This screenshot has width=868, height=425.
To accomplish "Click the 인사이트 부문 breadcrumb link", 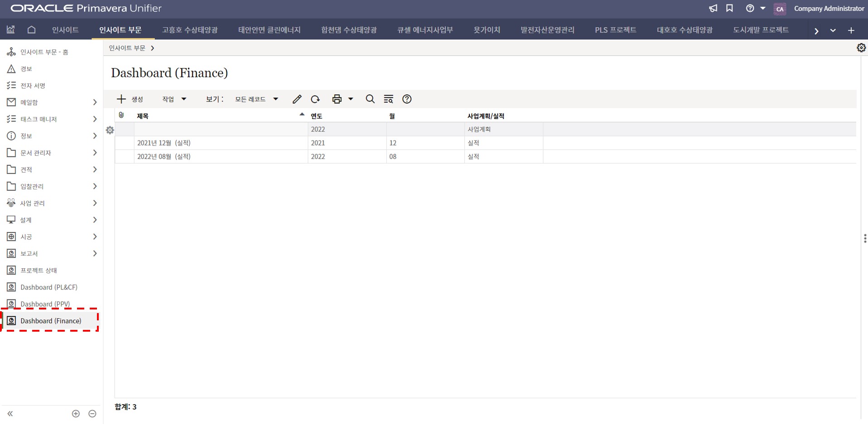I will click(127, 48).
